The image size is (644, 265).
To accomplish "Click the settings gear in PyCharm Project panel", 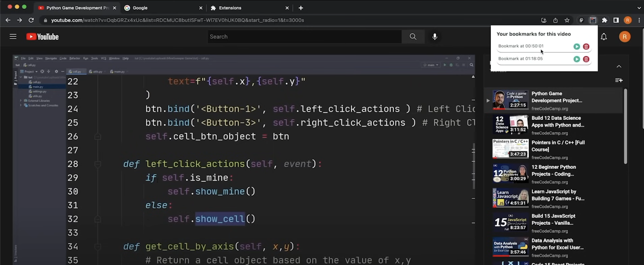I will tap(56, 72).
